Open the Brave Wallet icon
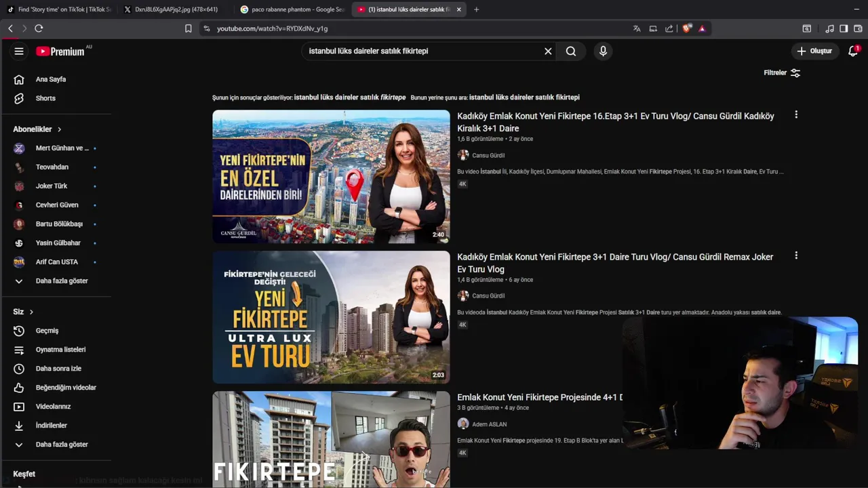 coord(858,28)
